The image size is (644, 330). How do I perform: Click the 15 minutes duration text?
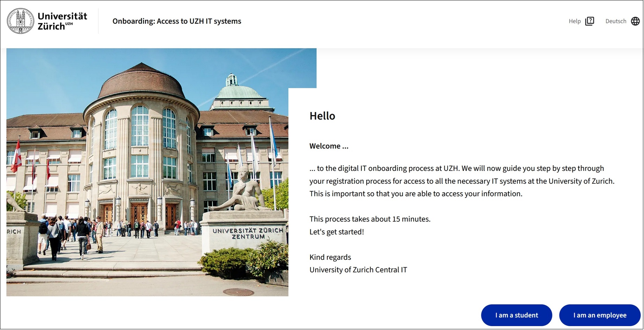point(370,219)
